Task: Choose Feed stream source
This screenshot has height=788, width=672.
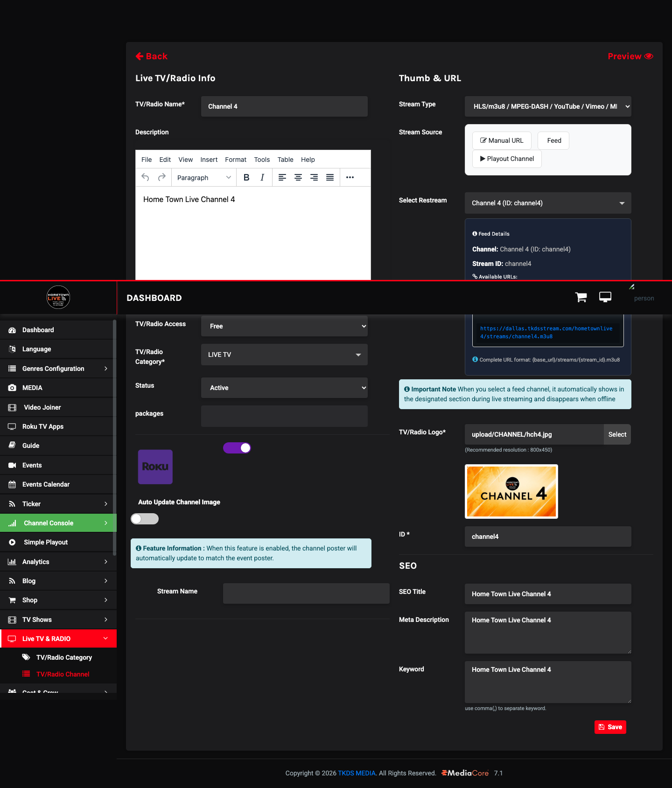Action: click(553, 140)
